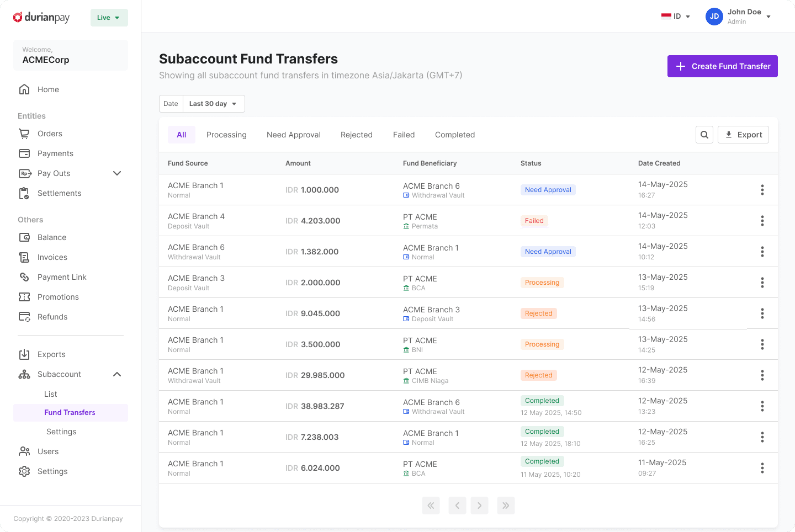Open Fund Transfers in sidebar
Image resolution: width=795 pixels, height=532 pixels.
click(71, 413)
